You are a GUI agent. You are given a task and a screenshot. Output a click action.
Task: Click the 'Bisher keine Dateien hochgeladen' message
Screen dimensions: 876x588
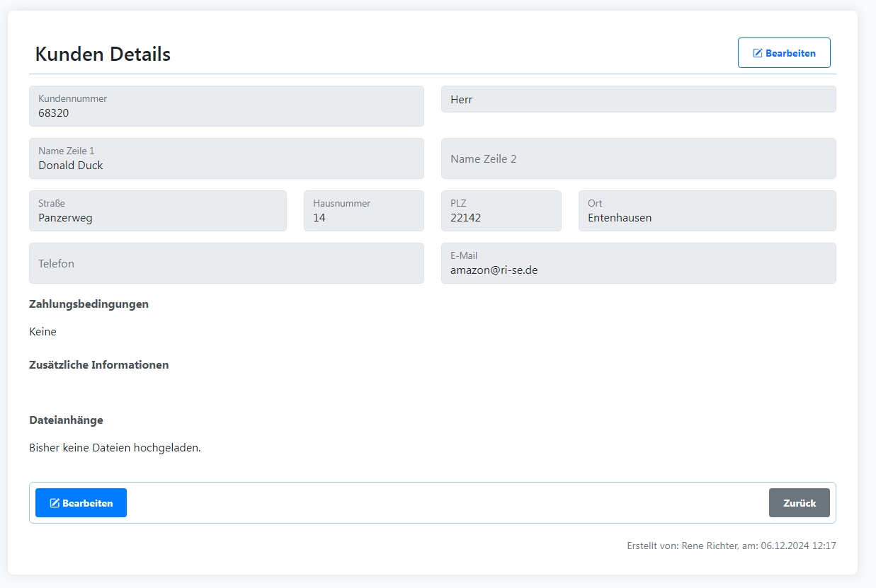click(x=115, y=448)
